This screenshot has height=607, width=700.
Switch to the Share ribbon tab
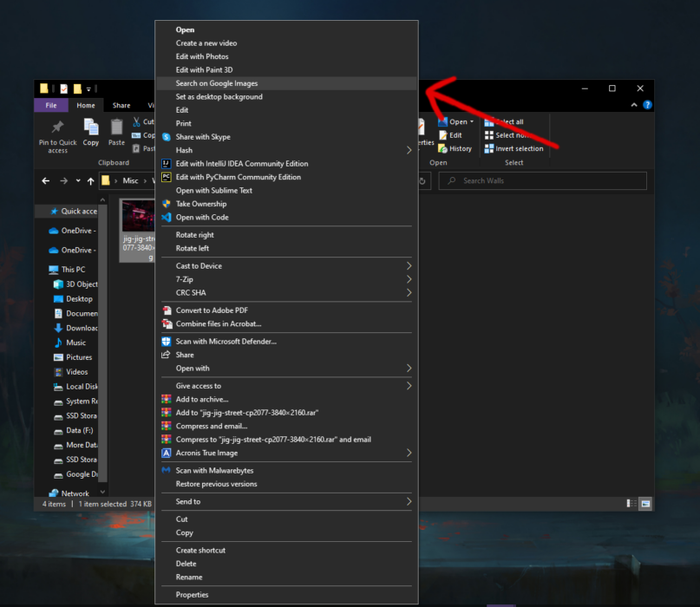pos(121,105)
